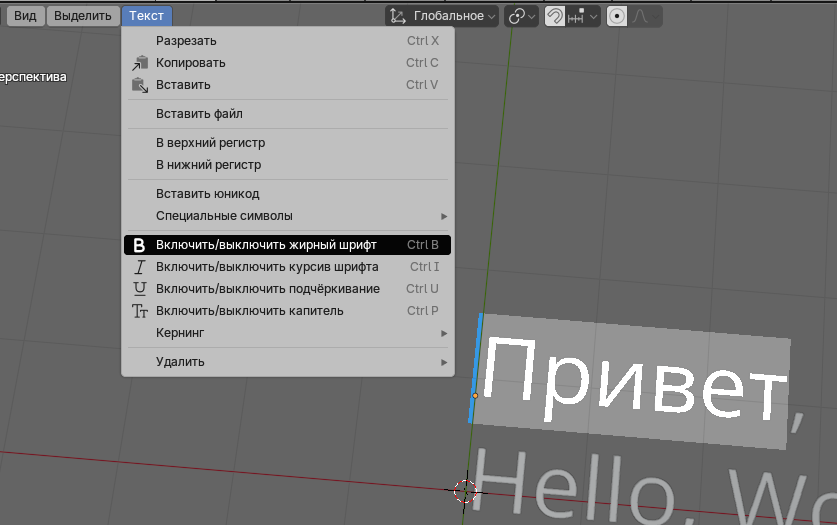Toggle underline via Включить/выключить подчёркивание
The height and width of the screenshot is (525, 837).
(287, 289)
